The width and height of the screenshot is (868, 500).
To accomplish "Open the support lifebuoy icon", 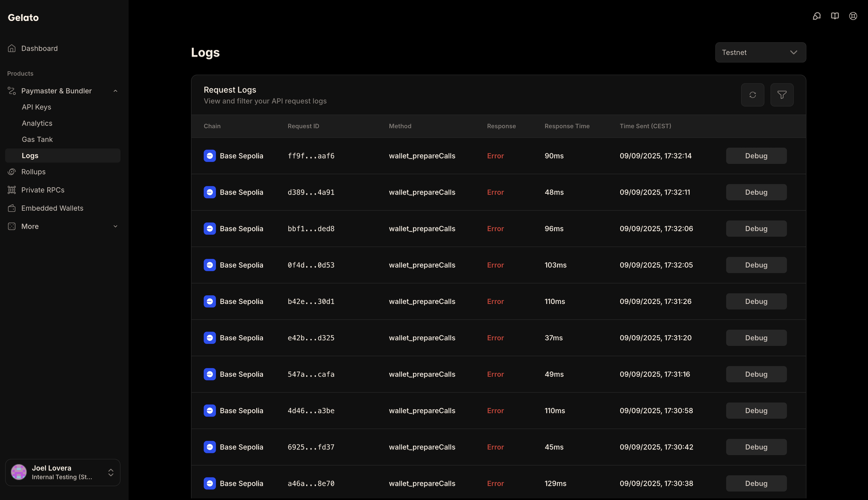I will click(853, 16).
